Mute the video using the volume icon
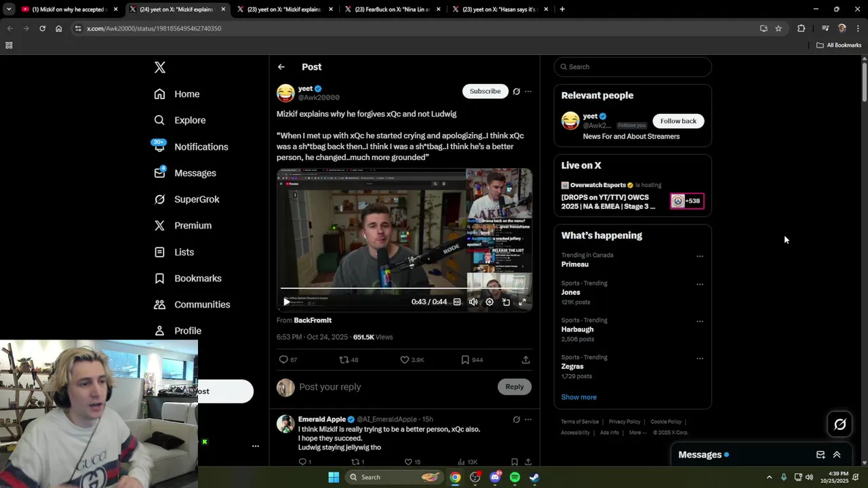 click(x=473, y=302)
